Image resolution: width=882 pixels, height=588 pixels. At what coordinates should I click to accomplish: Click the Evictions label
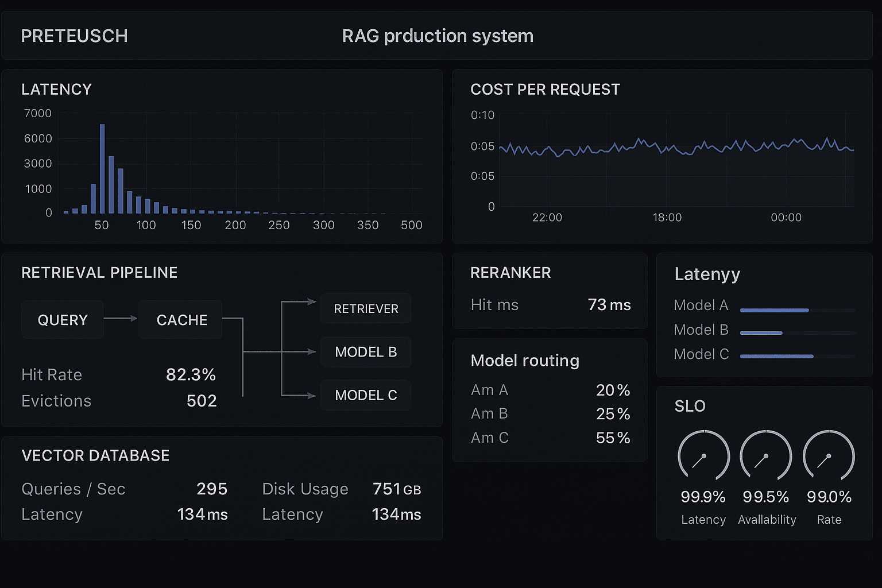(x=56, y=401)
